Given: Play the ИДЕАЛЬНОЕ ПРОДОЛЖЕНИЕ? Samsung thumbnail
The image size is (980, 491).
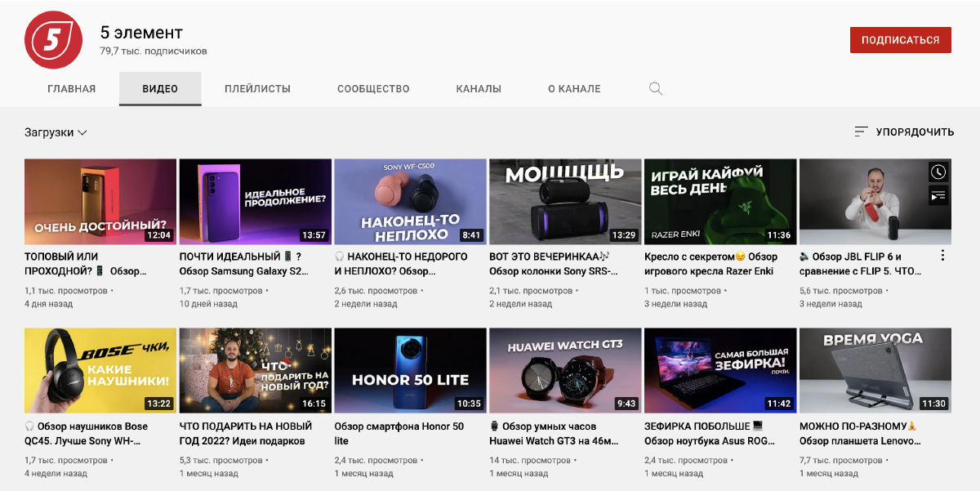Looking at the screenshot, I should click(256, 201).
